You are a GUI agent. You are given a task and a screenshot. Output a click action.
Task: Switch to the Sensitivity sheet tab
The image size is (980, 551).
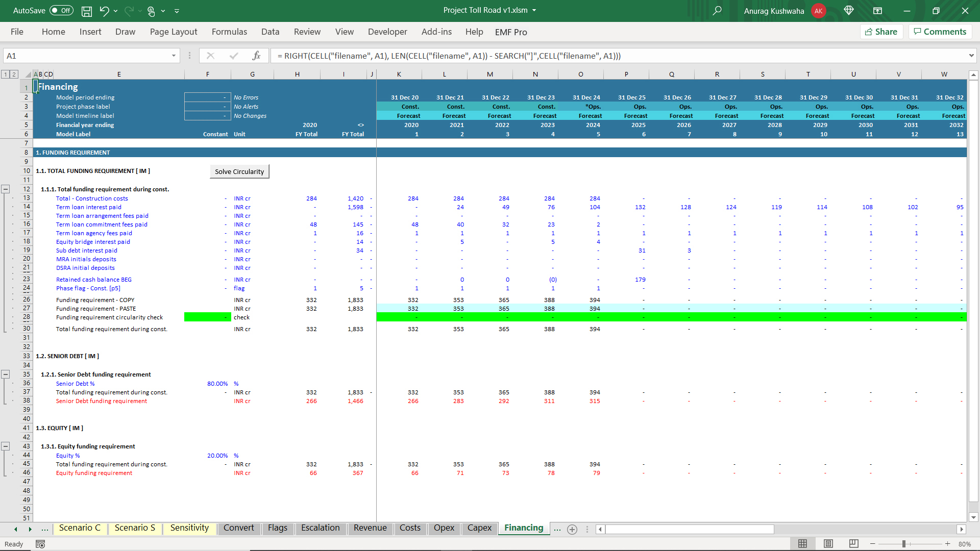point(189,528)
